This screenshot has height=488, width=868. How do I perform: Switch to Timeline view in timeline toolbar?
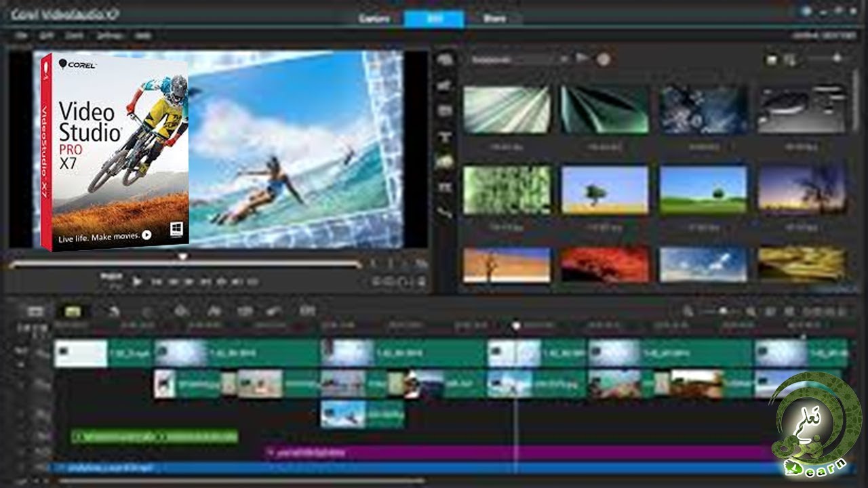[73, 311]
